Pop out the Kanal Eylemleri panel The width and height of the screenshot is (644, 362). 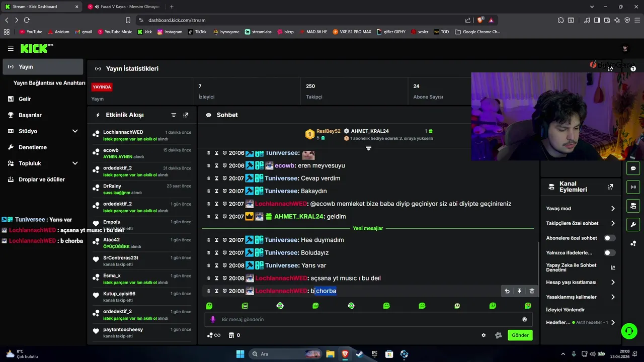[610, 187]
